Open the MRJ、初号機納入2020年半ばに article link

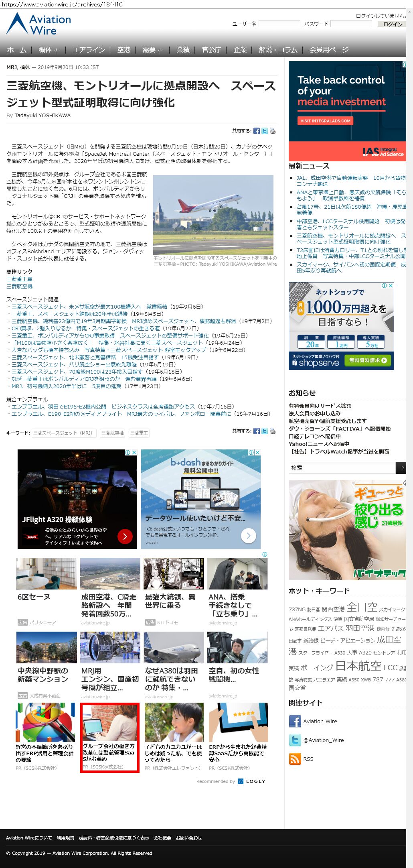tap(66, 386)
